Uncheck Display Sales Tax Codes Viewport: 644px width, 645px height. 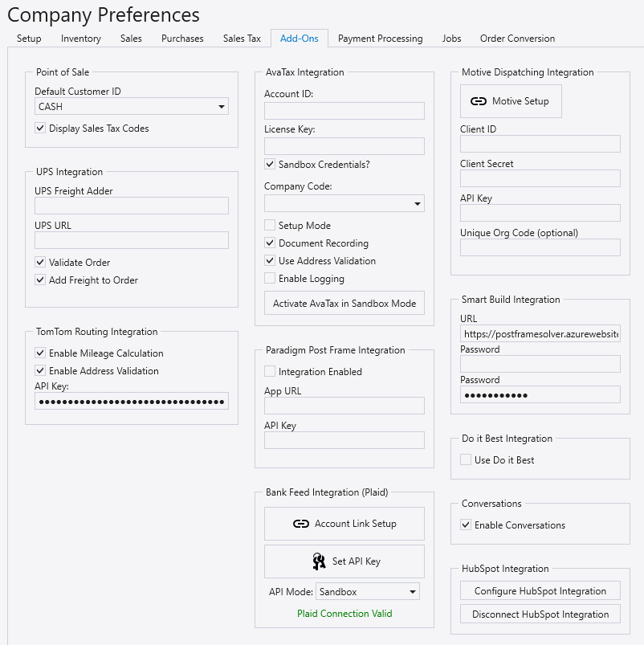(40, 129)
